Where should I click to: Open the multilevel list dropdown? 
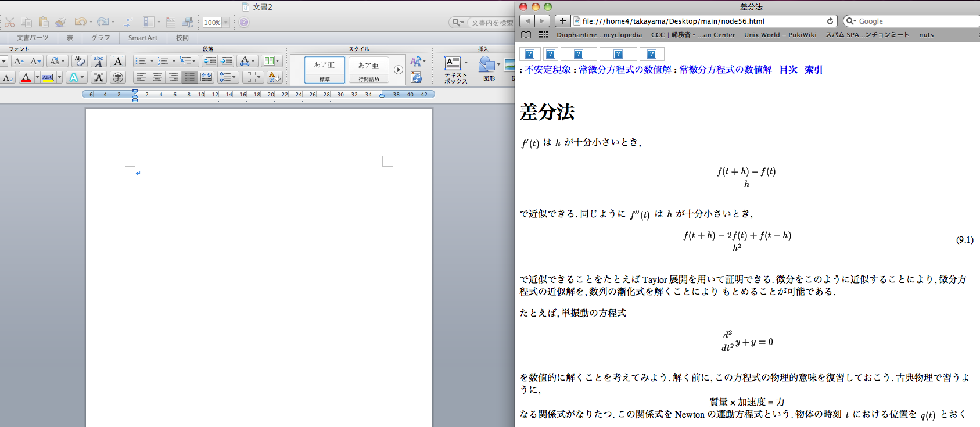click(x=188, y=61)
